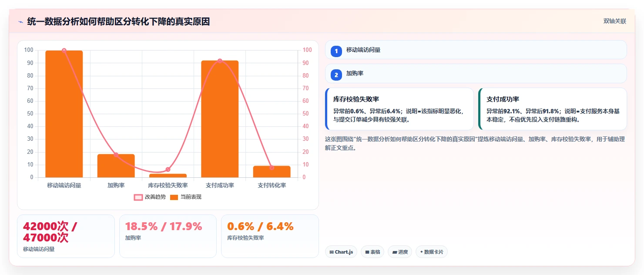
Task: Click the blue number 1 badge
Action: 336,51
